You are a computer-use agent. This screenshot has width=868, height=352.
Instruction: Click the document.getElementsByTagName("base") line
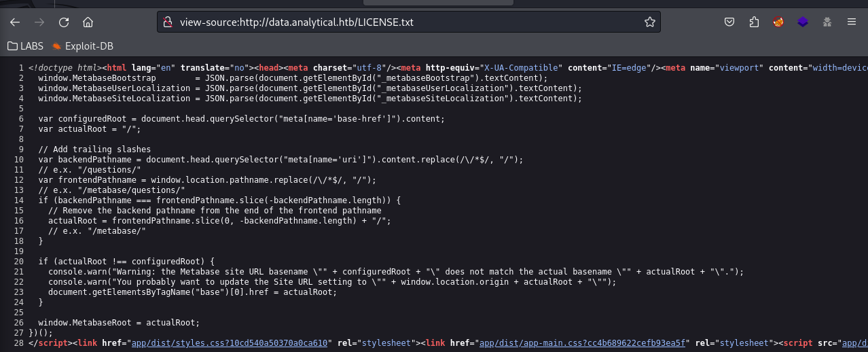(x=192, y=292)
